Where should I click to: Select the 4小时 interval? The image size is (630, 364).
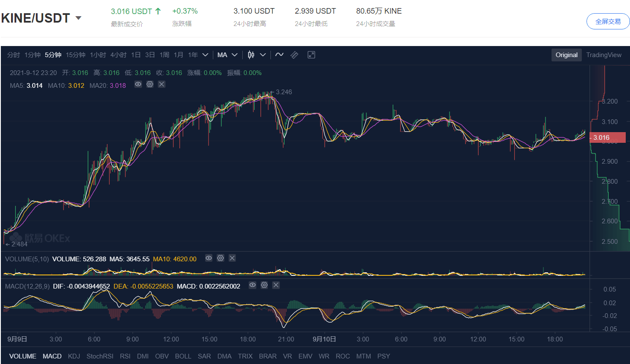coord(118,55)
